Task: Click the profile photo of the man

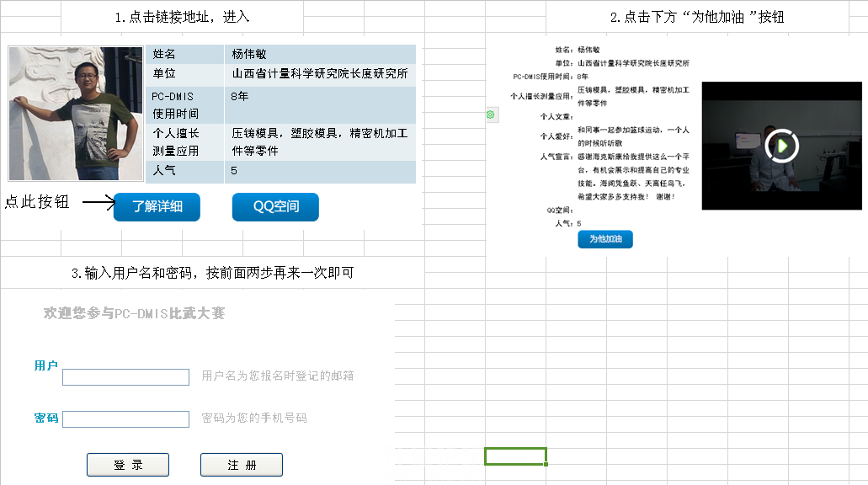Action: click(x=76, y=114)
